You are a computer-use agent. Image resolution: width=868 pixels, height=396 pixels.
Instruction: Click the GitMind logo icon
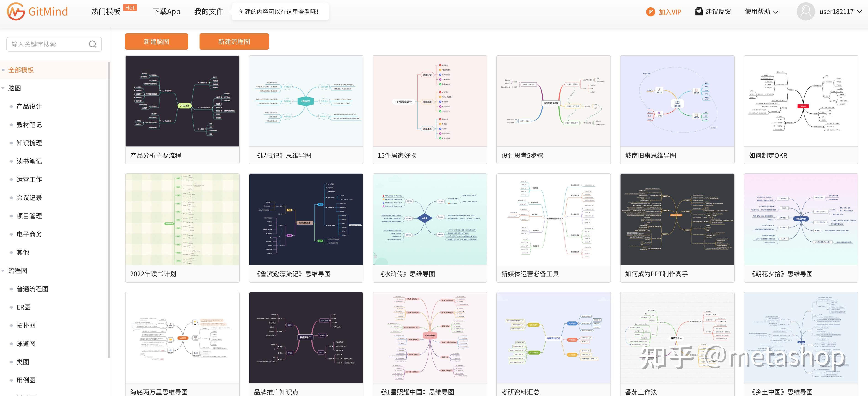(x=16, y=11)
